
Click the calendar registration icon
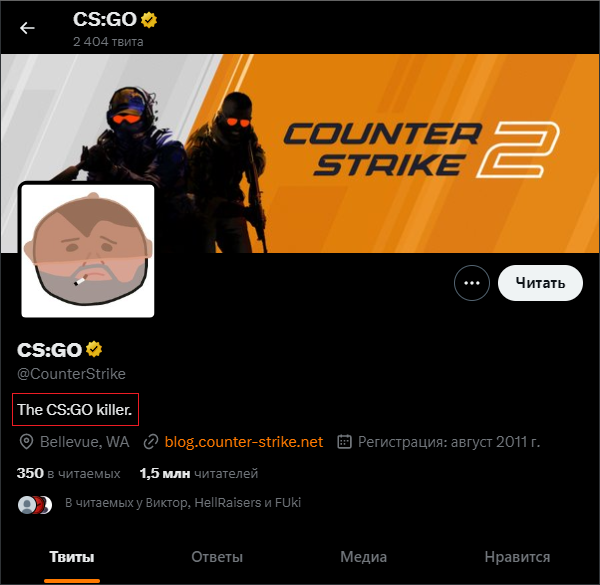[x=344, y=442]
